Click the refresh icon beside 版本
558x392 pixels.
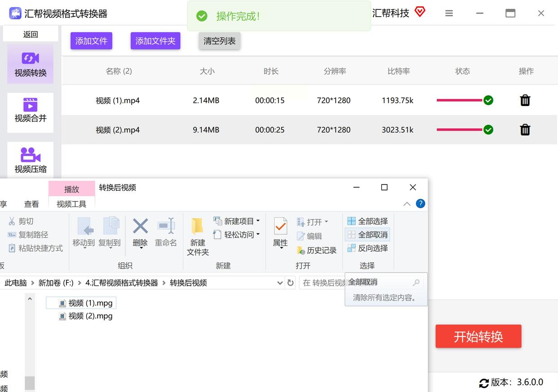coord(483,383)
